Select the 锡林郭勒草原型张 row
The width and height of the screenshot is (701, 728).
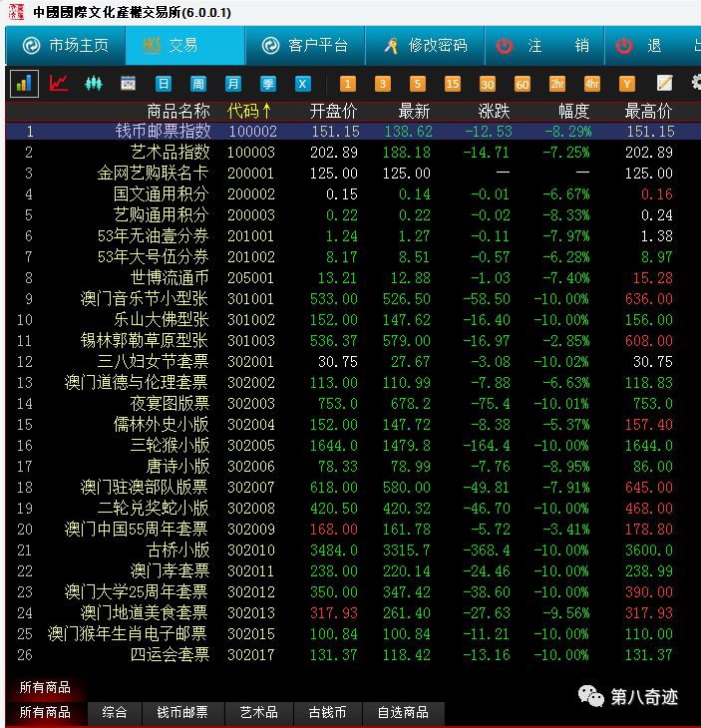click(353, 341)
